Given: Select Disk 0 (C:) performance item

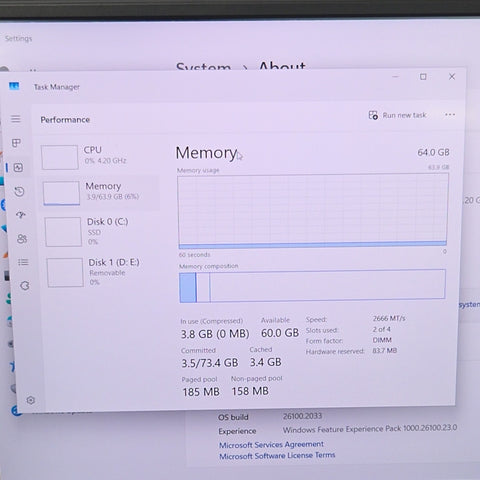Looking at the screenshot, I should pos(101,232).
